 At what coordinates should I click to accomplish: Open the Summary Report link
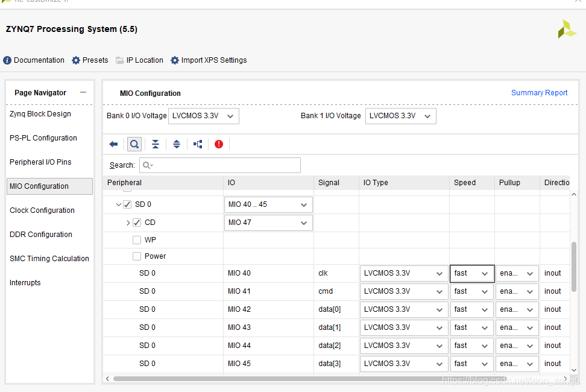(539, 93)
